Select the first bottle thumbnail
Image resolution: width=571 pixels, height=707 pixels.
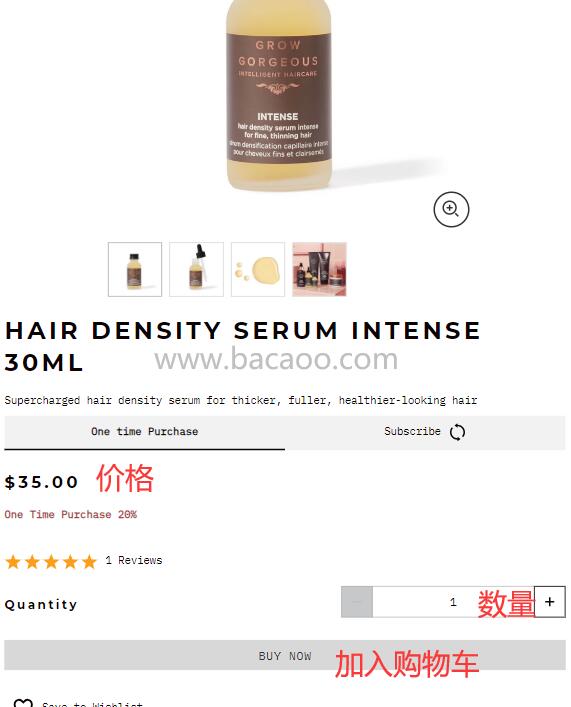135,269
